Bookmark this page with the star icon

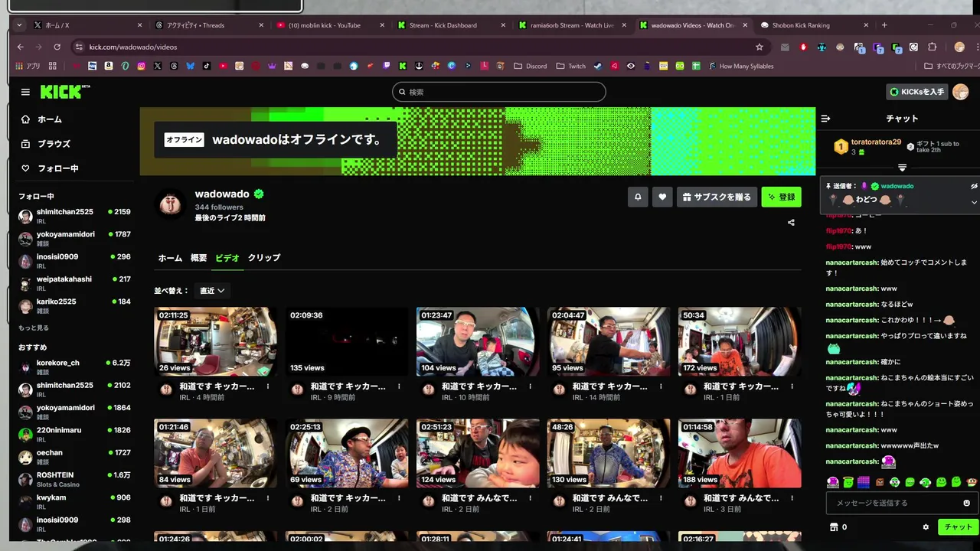click(x=759, y=47)
